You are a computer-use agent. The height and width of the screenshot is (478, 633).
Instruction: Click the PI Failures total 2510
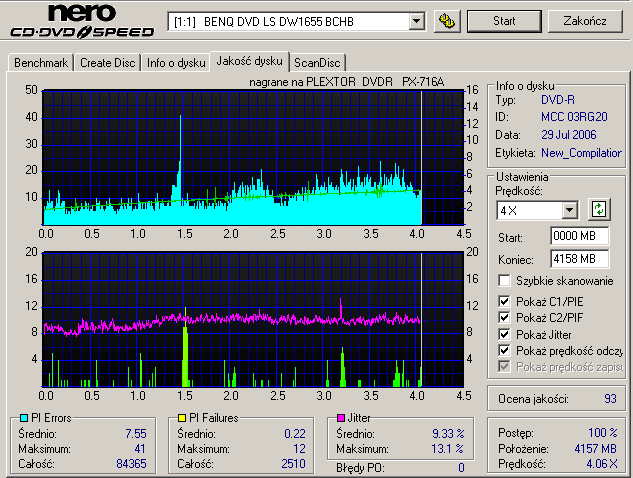(293, 463)
